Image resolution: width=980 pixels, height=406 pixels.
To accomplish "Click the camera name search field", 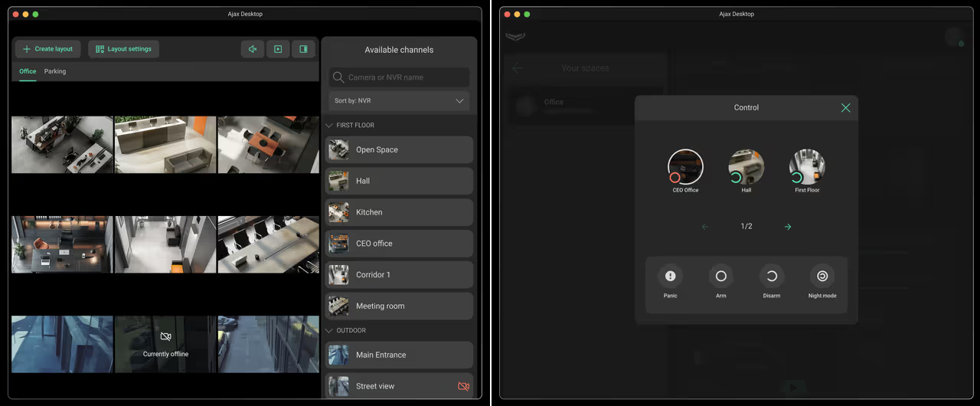I will pos(406,77).
